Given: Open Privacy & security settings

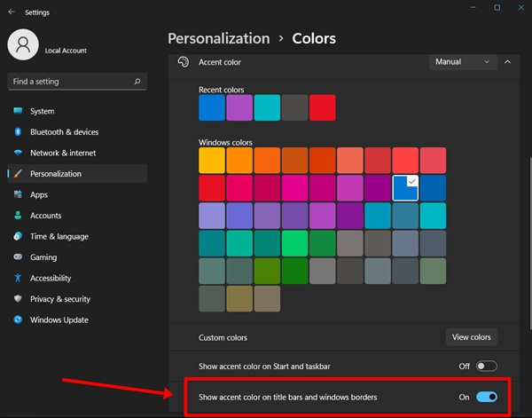Looking at the screenshot, I should [59, 299].
